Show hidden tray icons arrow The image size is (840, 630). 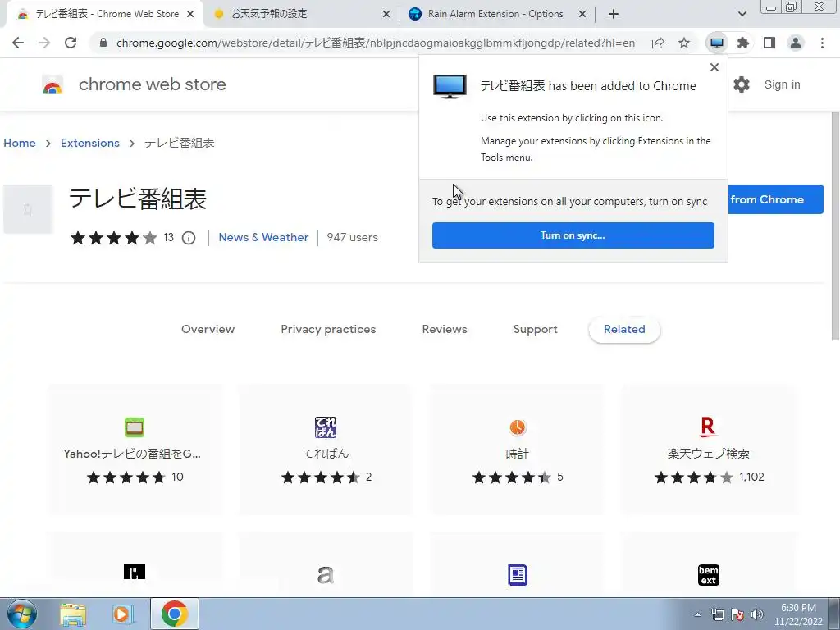coord(697,614)
